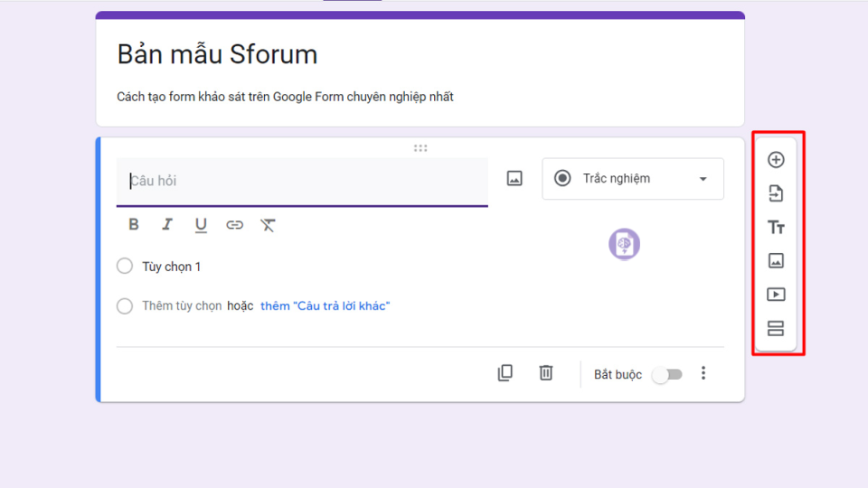Click the purple brain extension icon

coord(625,244)
